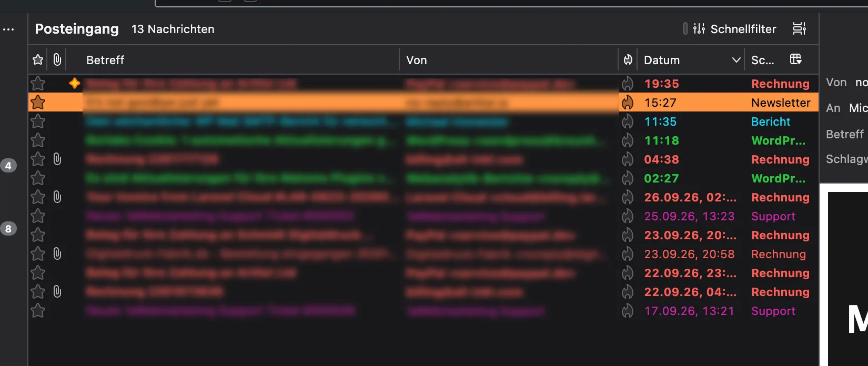Viewport: 868px width, 366px height.
Task: Open the column picker icon
Action: point(796,59)
